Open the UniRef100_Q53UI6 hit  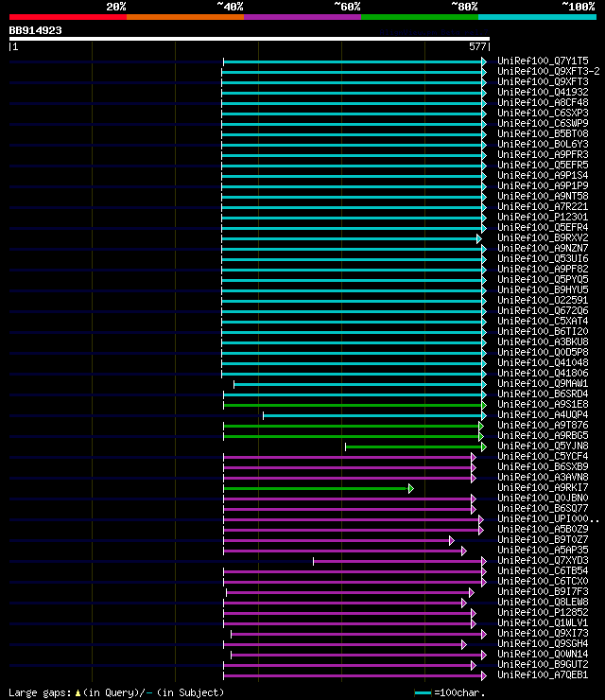pos(543,258)
